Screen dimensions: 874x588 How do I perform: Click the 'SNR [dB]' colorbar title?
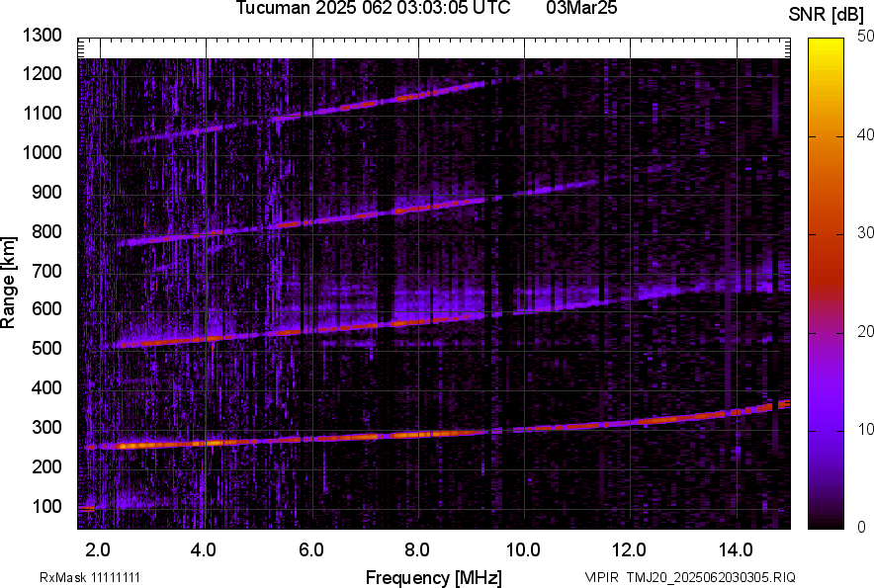tap(827, 15)
